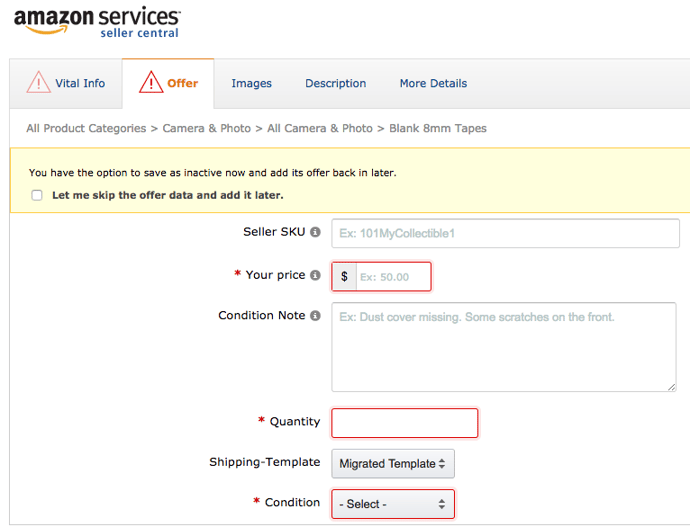Select the Quantity input box
The width and height of the screenshot is (690, 527).
(404, 422)
